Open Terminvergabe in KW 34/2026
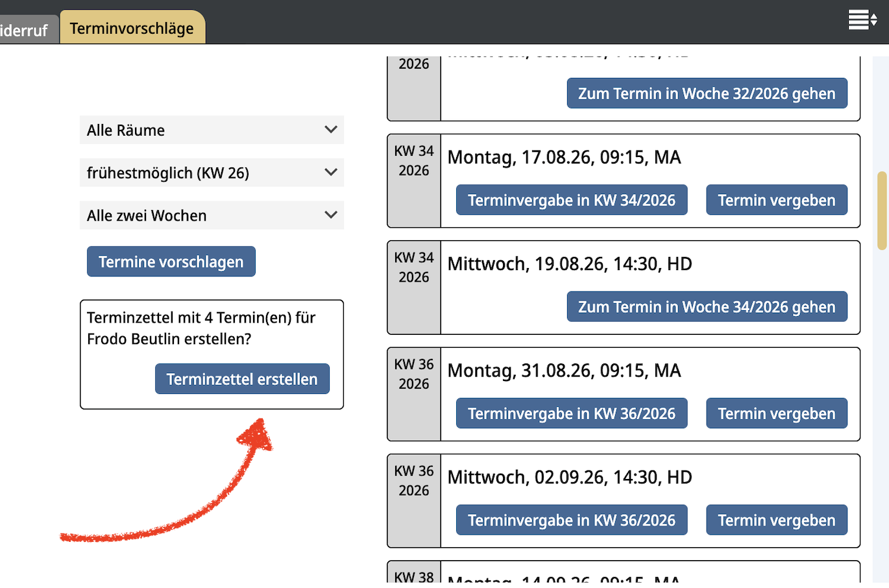889x588 pixels. [572, 200]
